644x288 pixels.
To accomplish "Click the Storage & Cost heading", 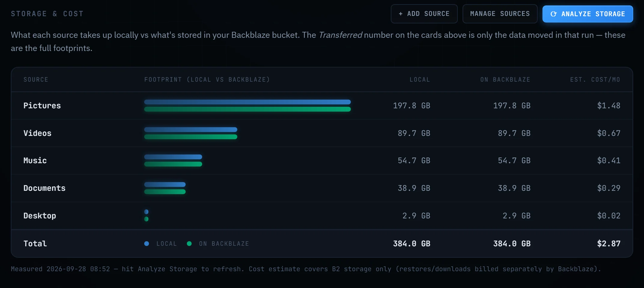I will tap(47, 14).
